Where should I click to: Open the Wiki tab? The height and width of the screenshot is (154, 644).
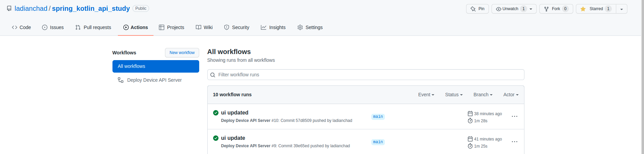click(x=204, y=27)
